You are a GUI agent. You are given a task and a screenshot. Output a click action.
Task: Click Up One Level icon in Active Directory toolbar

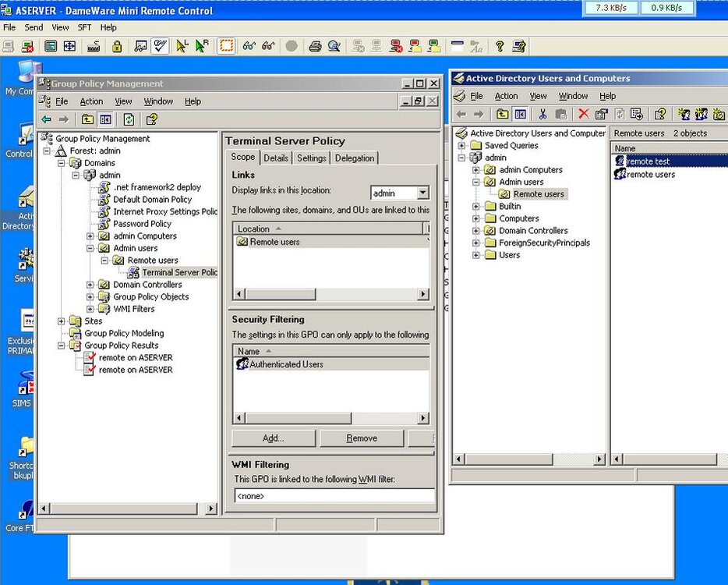pyautogui.click(x=503, y=114)
